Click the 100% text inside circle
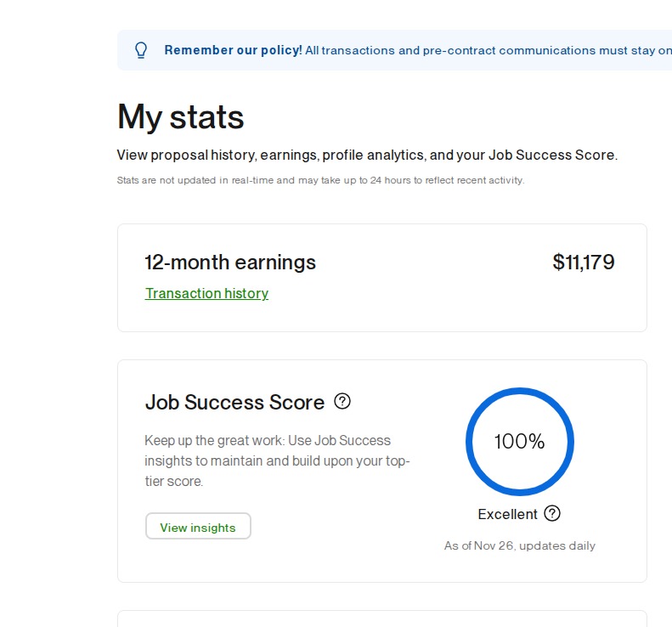Viewport: 672px width, 627px height. coord(519,442)
